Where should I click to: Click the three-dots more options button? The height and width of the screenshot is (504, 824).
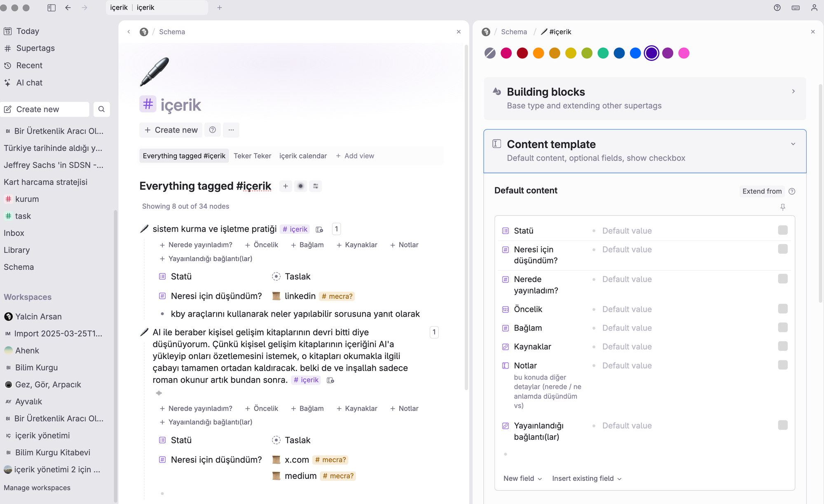(x=231, y=130)
